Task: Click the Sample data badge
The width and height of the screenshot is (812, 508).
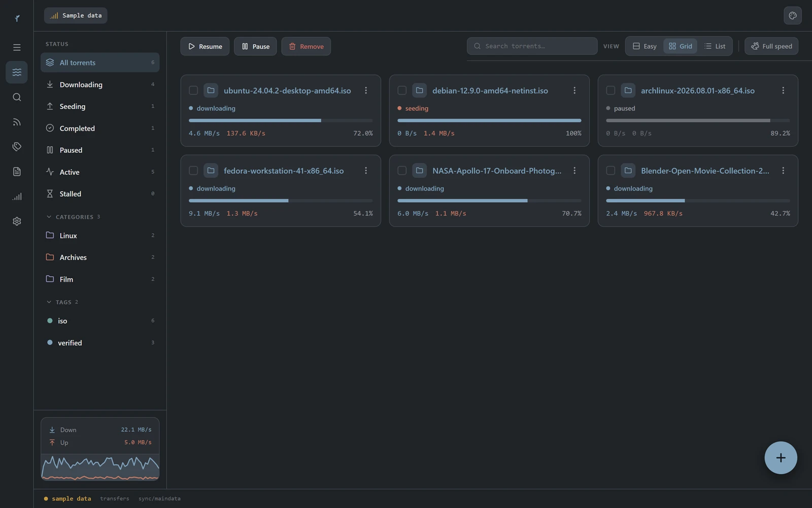Action: pos(76,16)
